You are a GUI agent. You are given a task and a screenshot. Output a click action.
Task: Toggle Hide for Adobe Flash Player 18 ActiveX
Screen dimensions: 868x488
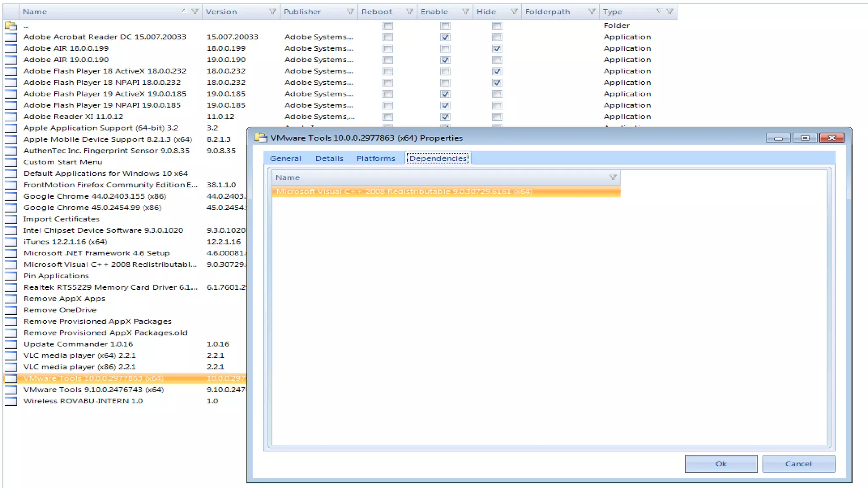pos(497,71)
